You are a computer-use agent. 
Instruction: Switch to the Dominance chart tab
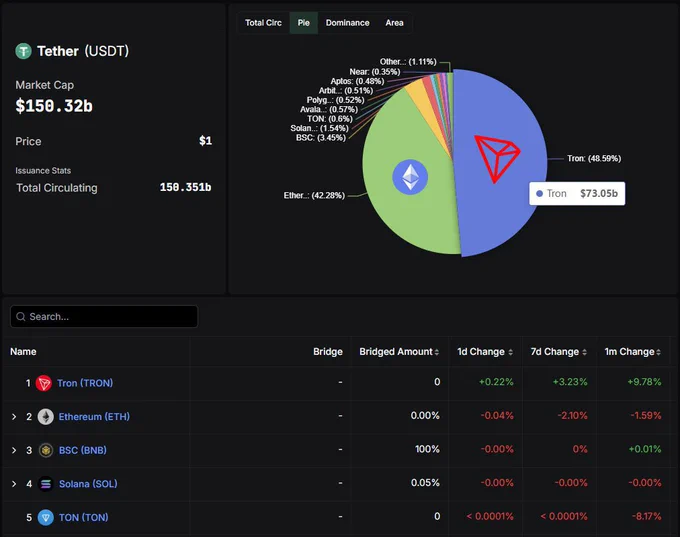(347, 23)
